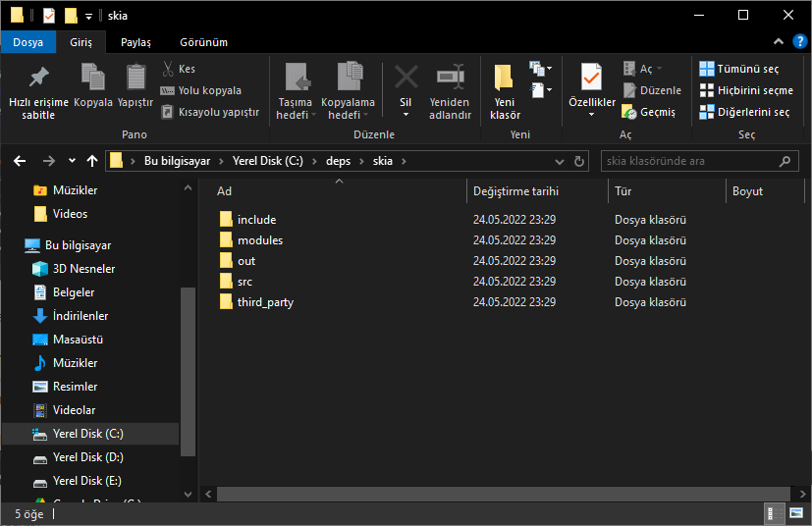The image size is (812, 526).
Task: Select Bu bilgisayar in the navigation pane
Action: [78, 245]
